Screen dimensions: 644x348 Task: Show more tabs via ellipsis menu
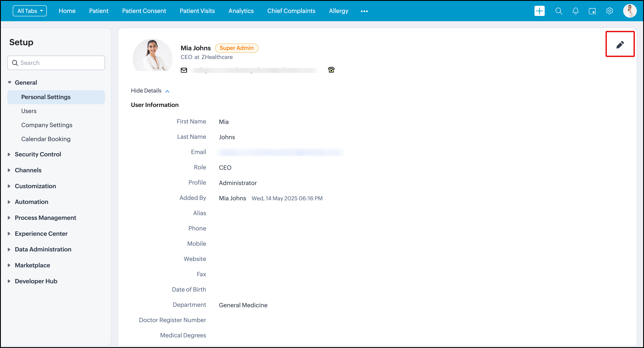pyautogui.click(x=364, y=11)
